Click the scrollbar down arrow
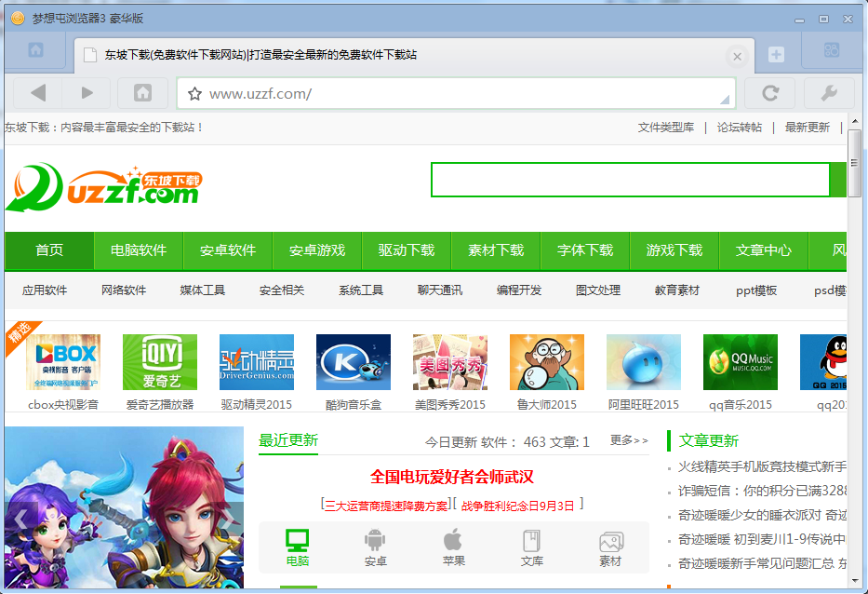Viewport: 868px width, 594px height. (x=854, y=581)
